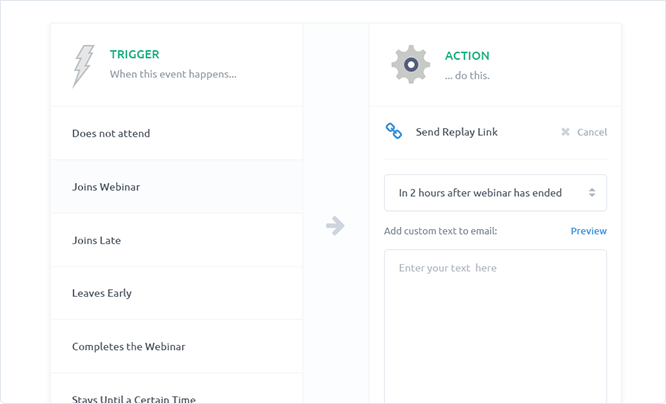666x404 pixels.
Task: Cancel the Send Replay Link action
Action: 584,132
